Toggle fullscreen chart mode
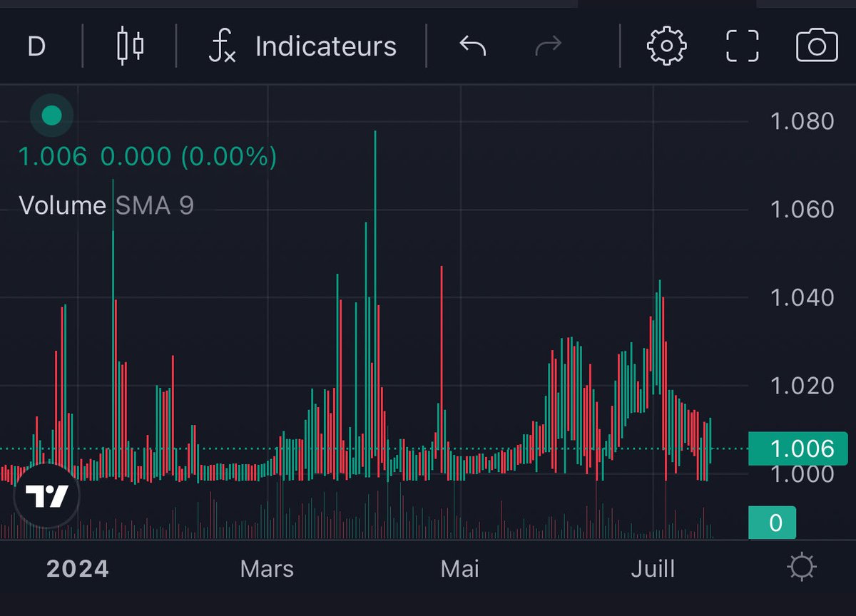This screenshot has height=616, width=856. [742, 46]
